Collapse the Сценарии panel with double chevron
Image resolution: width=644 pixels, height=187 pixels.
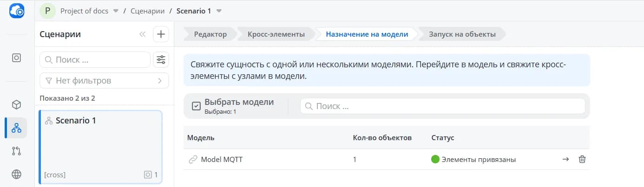click(142, 34)
